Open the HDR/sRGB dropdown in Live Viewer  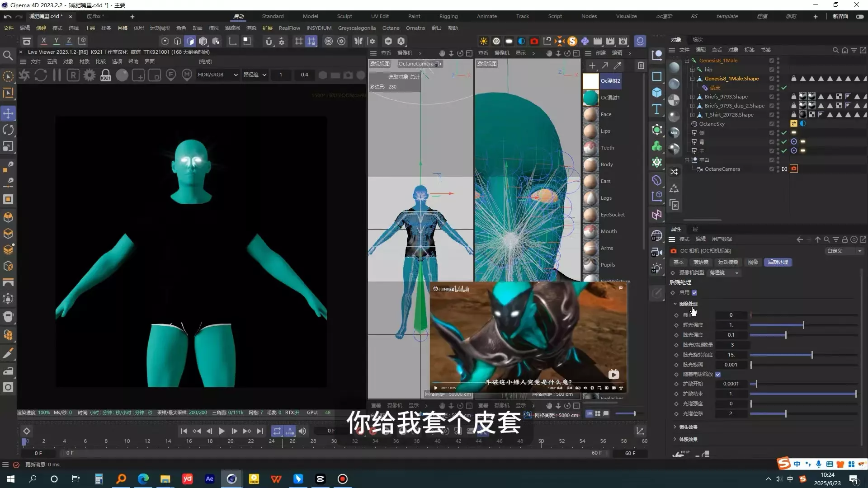pyautogui.click(x=217, y=75)
